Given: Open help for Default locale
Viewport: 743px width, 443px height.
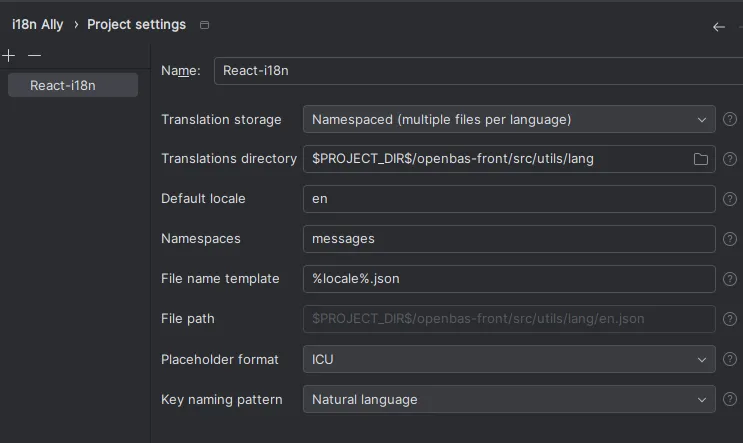Looking at the screenshot, I should [730, 199].
